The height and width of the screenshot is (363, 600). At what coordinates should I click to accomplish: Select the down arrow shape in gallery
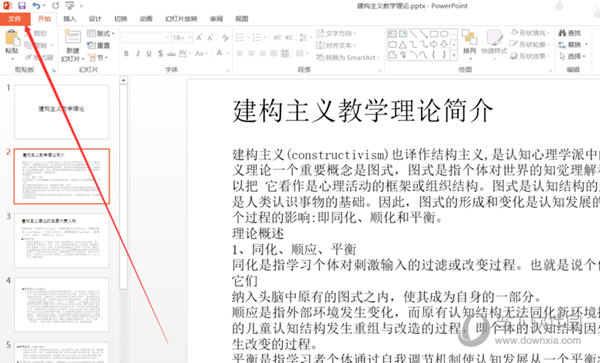click(x=444, y=45)
